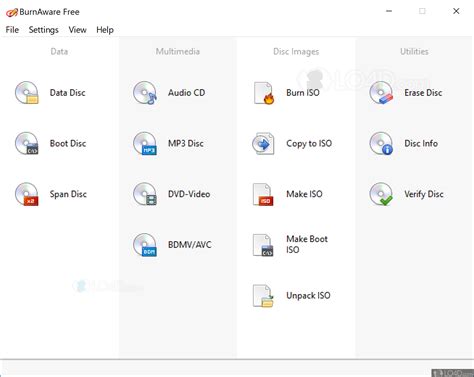Choose the MP3 Disc icon
Screen dimensions: 474x377
point(145,143)
